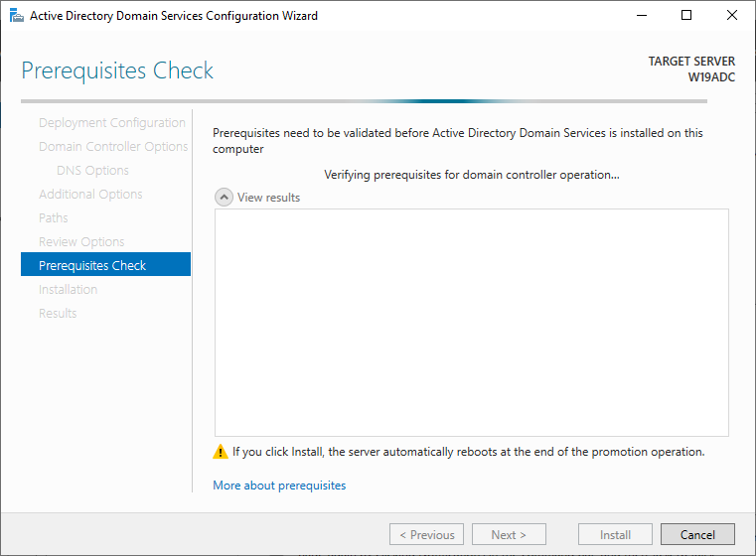Click the Cancel button

tap(697, 534)
